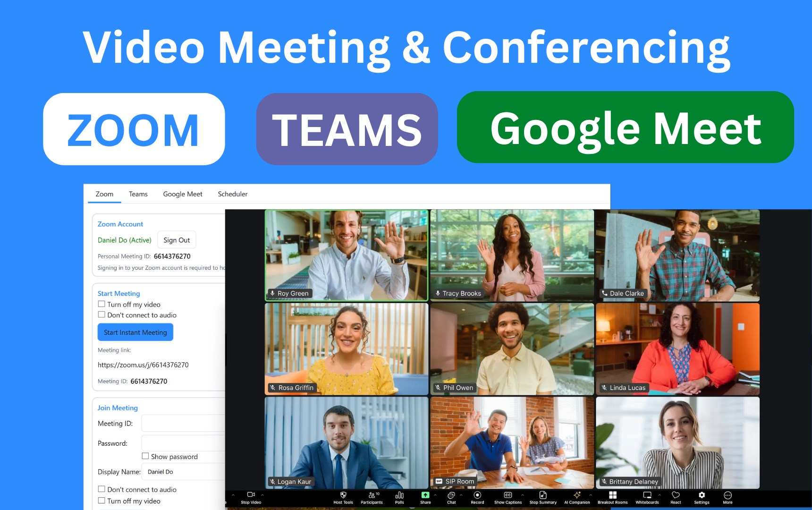Open Host Tools shield icon
The height and width of the screenshot is (510, 812).
343,495
